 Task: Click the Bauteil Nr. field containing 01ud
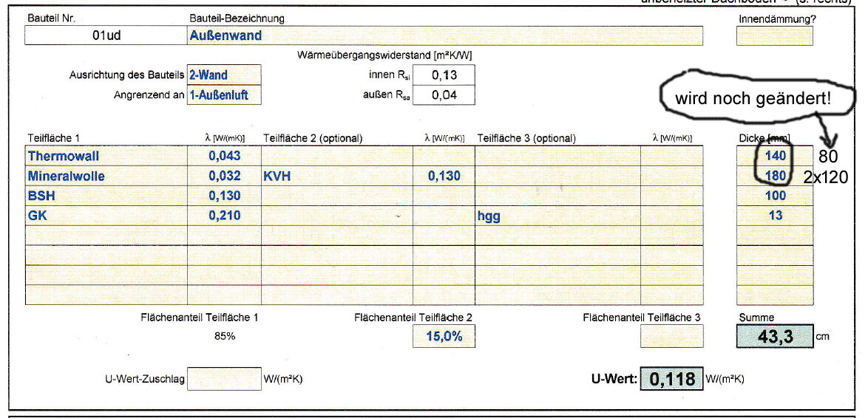click(106, 35)
